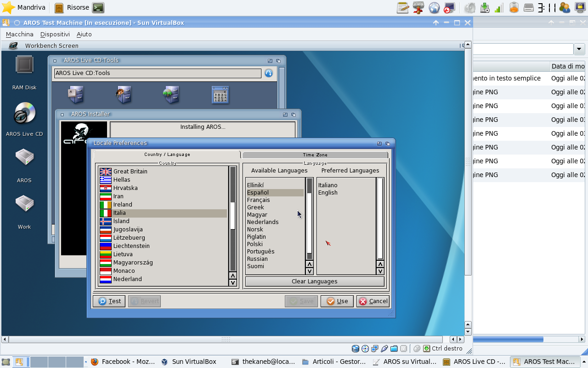Image resolution: width=588 pixels, height=368 pixels.
Task: Click the Data di modifica column header
Action: [x=569, y=66]
